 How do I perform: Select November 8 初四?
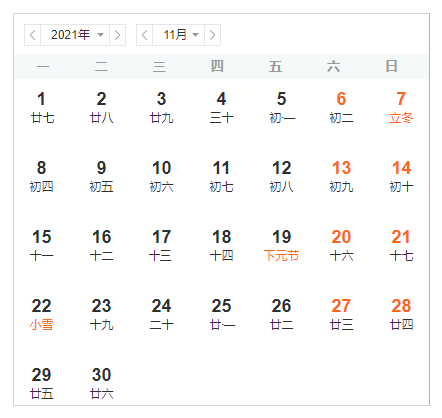tap(42, 177)
